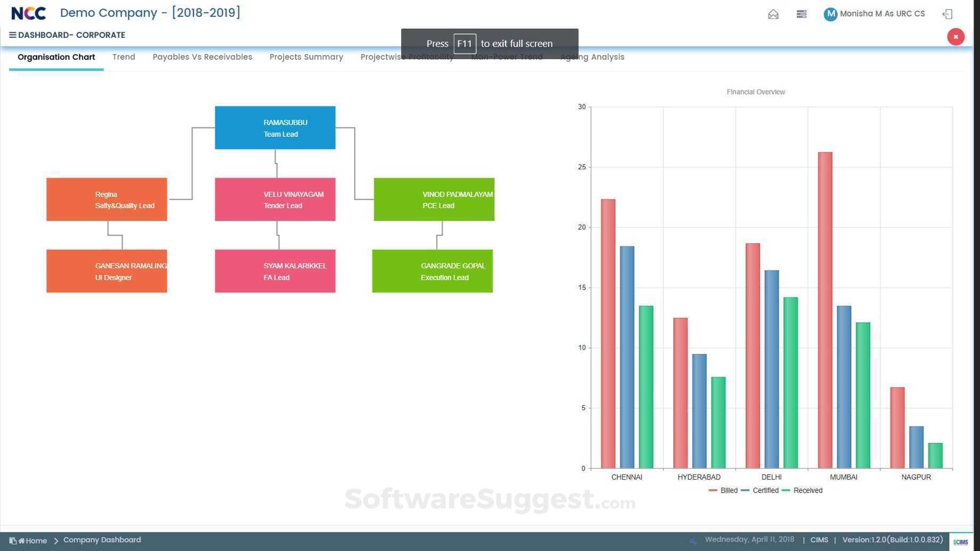Click the user avatar M icon
Viewport: 980px width, 551px height.
pyautogui.click(x=830, y=14)
